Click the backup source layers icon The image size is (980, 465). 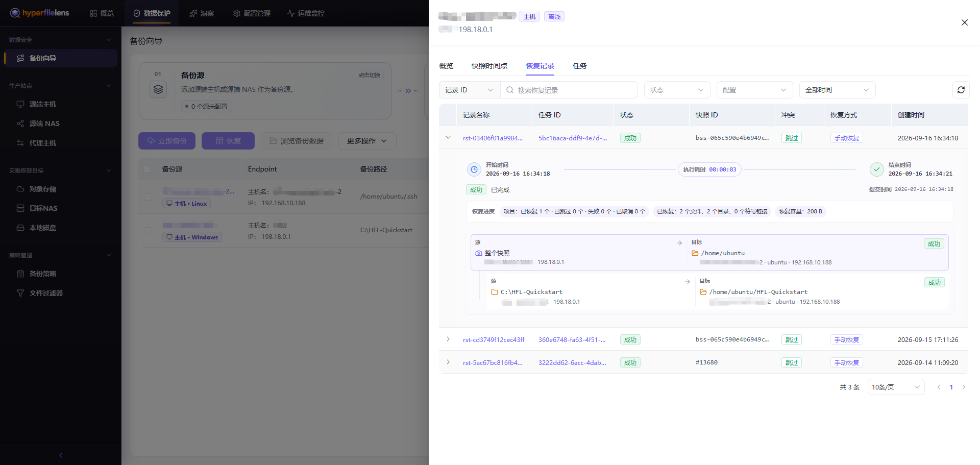pos(158,89)
